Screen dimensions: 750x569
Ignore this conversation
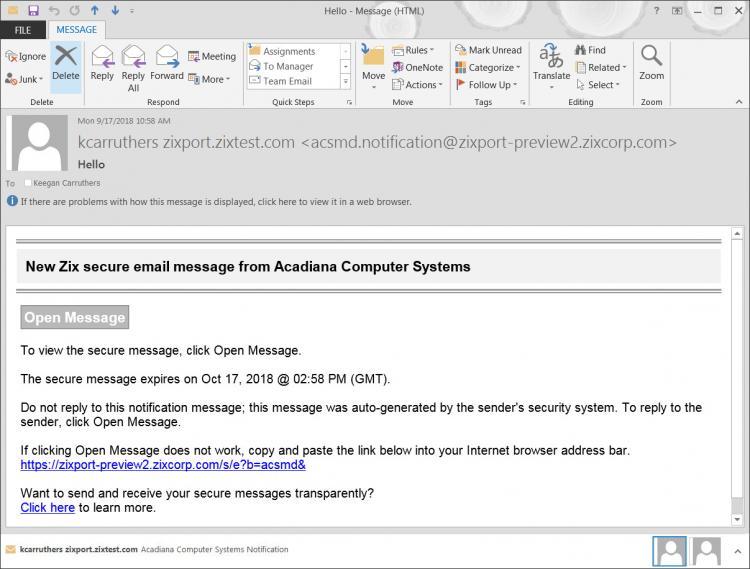tap(26, 56)
